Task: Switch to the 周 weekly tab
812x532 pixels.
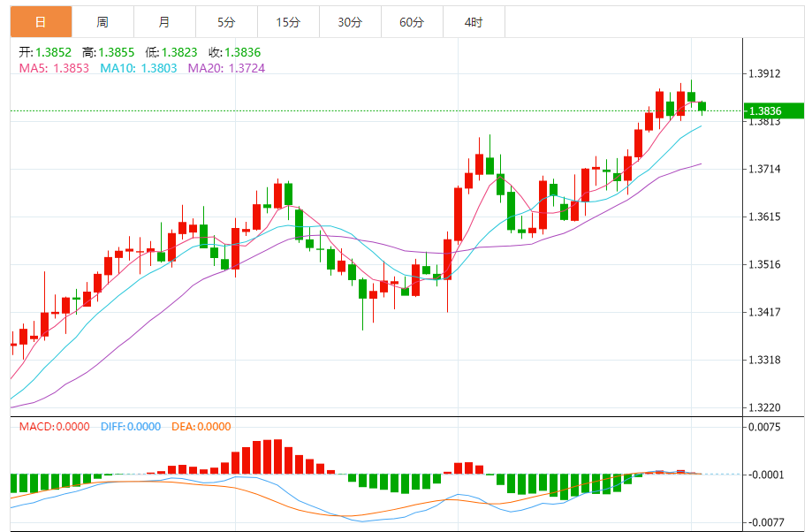Action: (102, 22)
